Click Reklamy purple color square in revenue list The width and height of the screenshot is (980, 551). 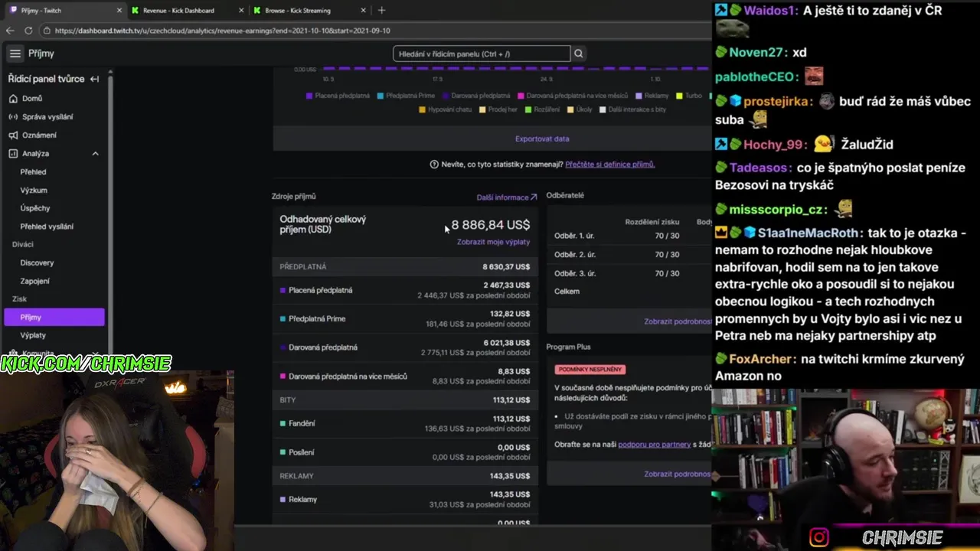pyautogui.click(x=283, y=500)
